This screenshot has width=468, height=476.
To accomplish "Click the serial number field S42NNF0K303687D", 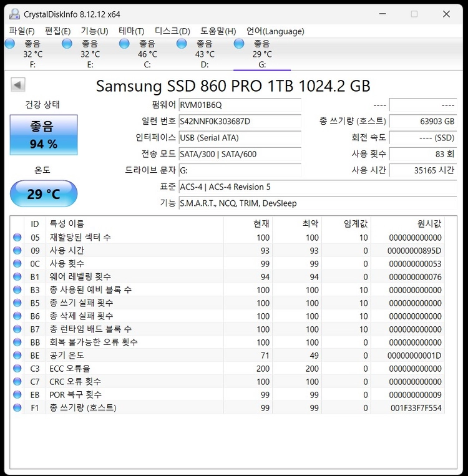I will coord(240,122).
